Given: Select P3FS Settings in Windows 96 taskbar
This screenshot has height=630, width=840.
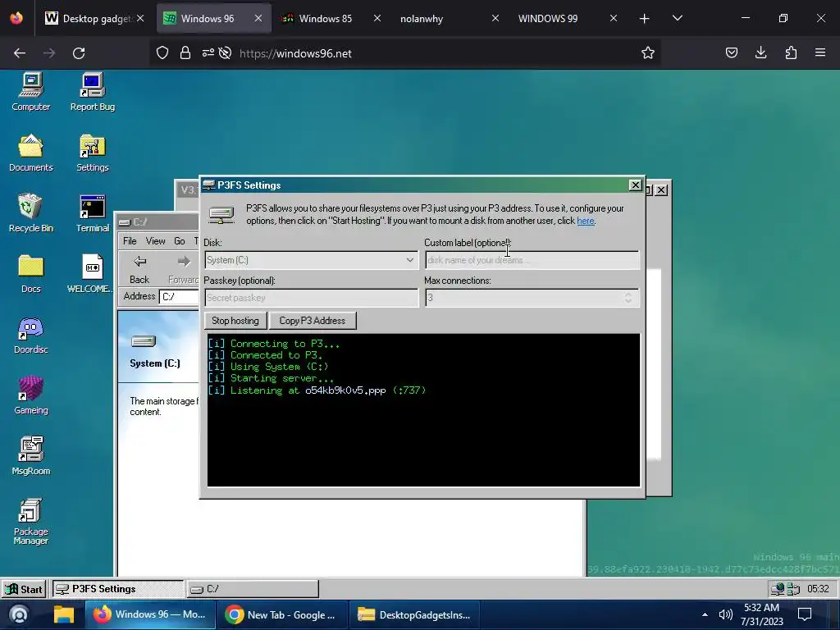Looking at the screenshot, I should coord(118,589).
